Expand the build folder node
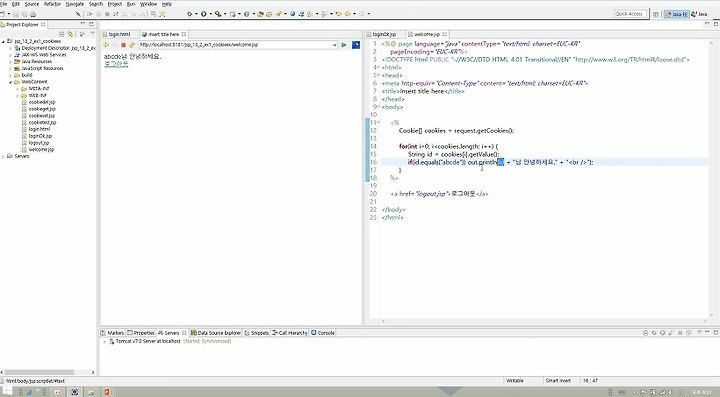The width and height of the screenshot is (720, 397). point(11,75)
